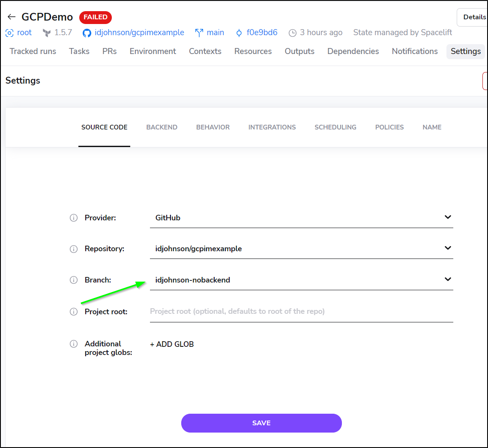The width and height of the screenshot is (488, 448).
Task: Click the commit icon beside f0e9bd6
Action: pyautogui.click(x=239, y=33)
